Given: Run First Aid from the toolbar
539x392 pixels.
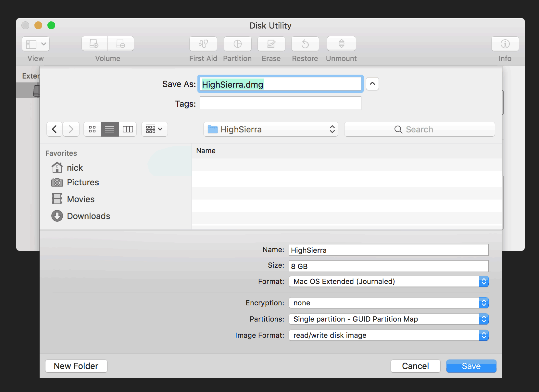Looking at the screenshot, I should coord(203,44).
